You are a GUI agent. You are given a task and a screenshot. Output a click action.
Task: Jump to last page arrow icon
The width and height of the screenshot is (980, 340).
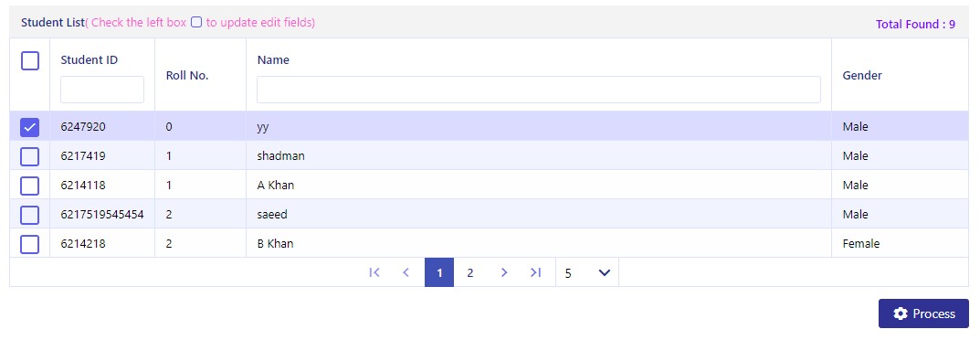pos(535,272)
